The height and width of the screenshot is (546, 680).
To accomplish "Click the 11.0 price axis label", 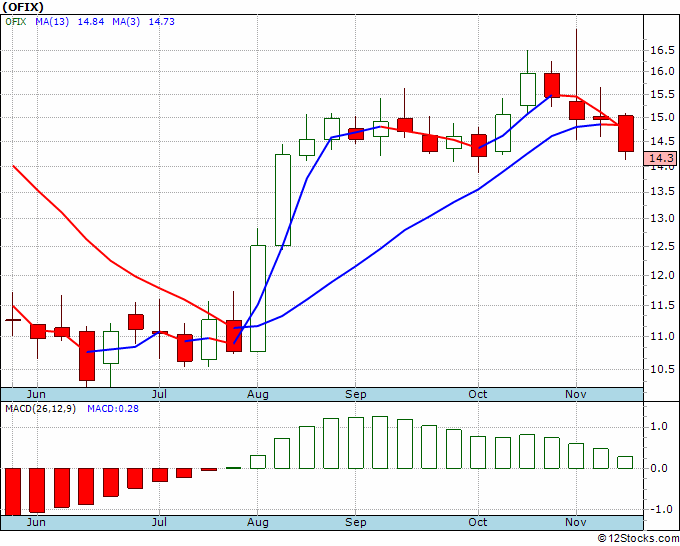I will point(662,336).
